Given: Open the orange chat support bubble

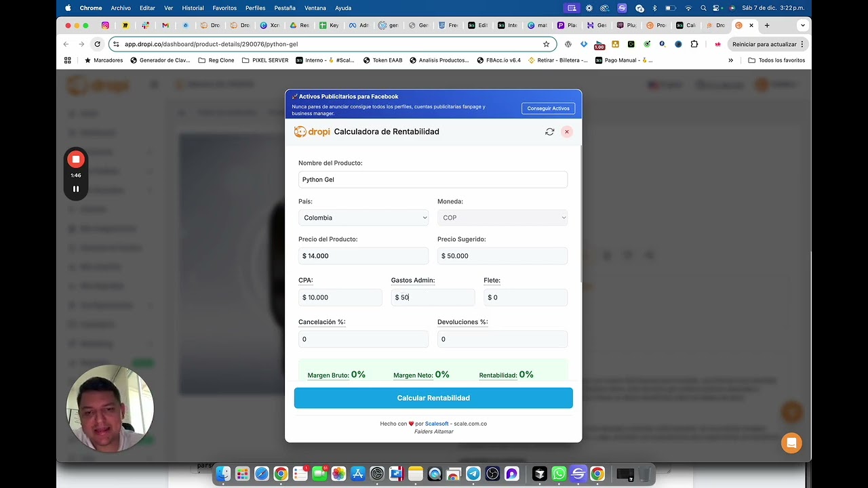Looking at the screenshot, I should coord(791,443).
